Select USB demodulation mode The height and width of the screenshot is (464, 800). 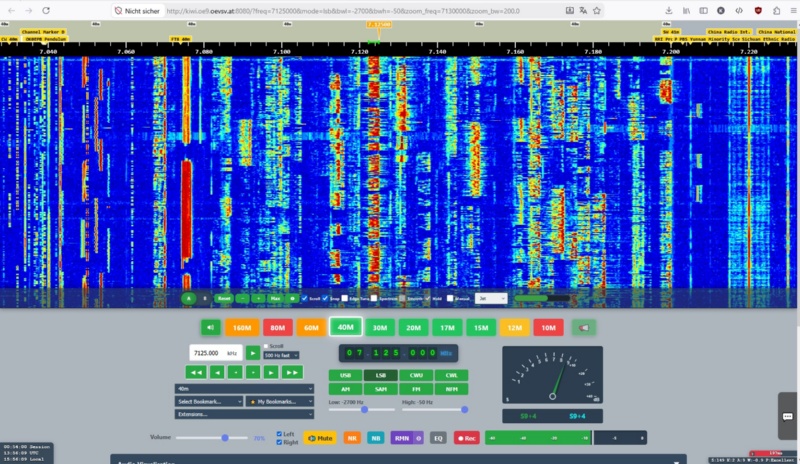[345, 376]
